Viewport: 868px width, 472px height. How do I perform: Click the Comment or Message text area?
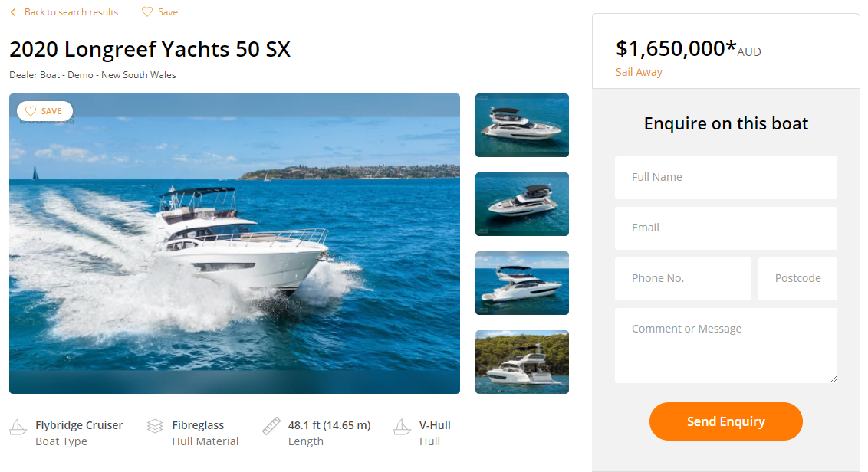point(725,345)
